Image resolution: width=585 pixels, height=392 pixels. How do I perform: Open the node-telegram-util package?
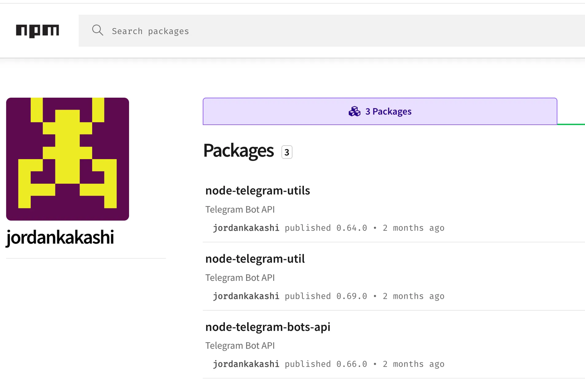click(x=255, y=259)
